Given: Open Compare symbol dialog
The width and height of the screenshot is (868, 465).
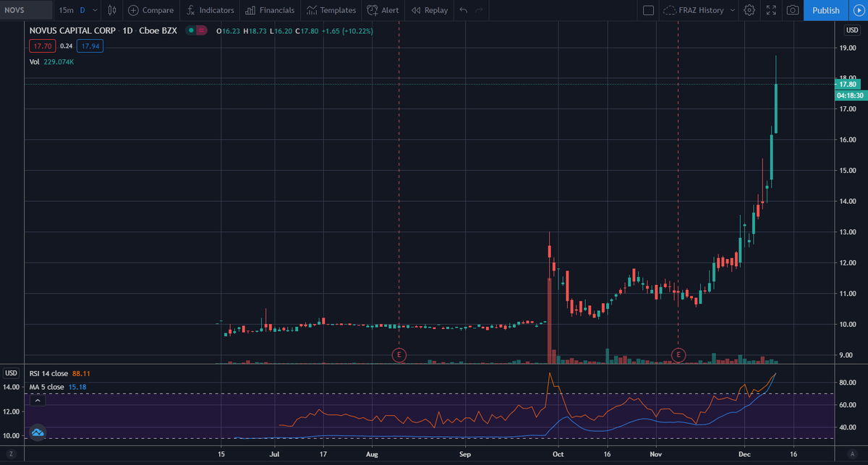Looking at the screenshot, I should pyautogui.click(x=150, y=10).
